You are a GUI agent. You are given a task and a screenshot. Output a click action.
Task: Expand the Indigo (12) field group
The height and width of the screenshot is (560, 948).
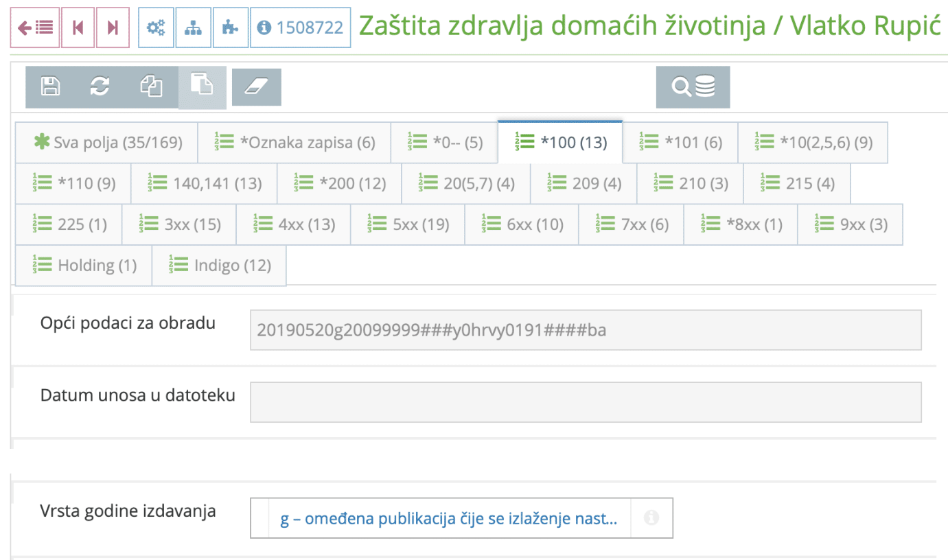coord(218,266)
